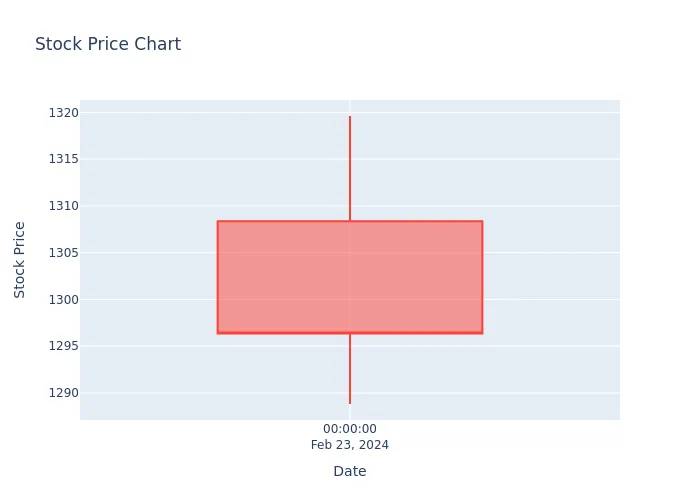Select the 'Stock Price Chart' title
Image resolution: width=700 pixels, height=500 pixels.
[x=108, y=44]
